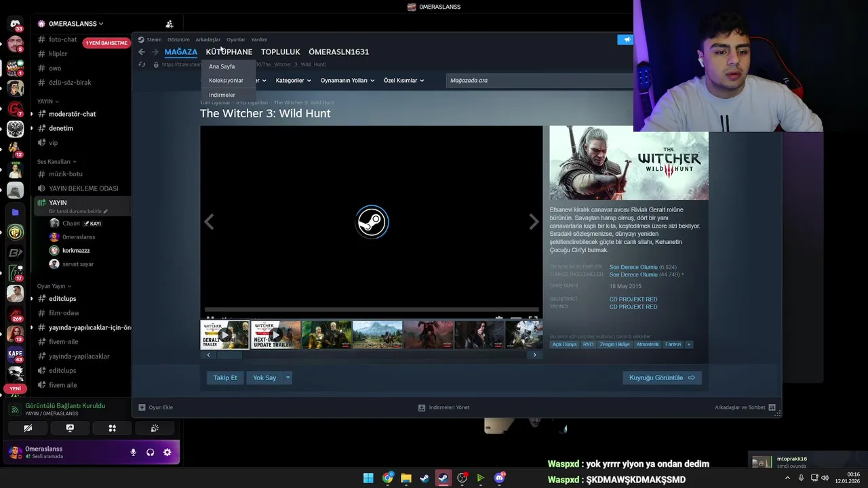Open 1 YENİ BAHSETME mention badge
This screenshot has width=868, height=488.
106,43
